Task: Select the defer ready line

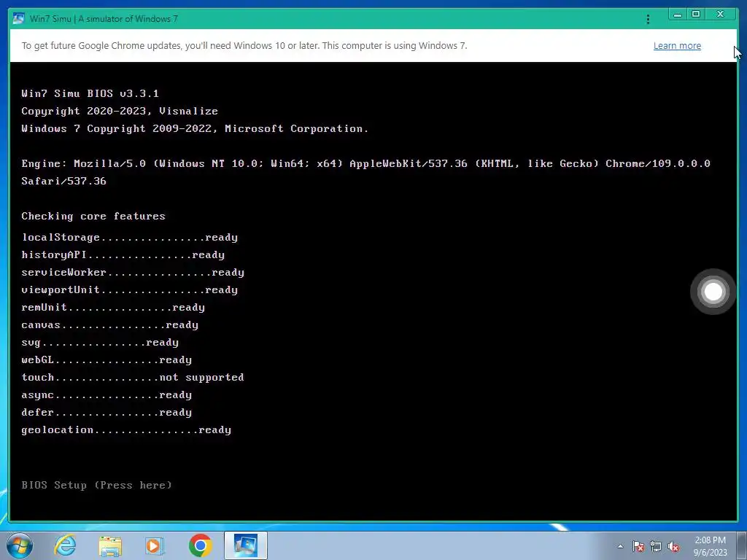Action: click(x=107, y=413)
